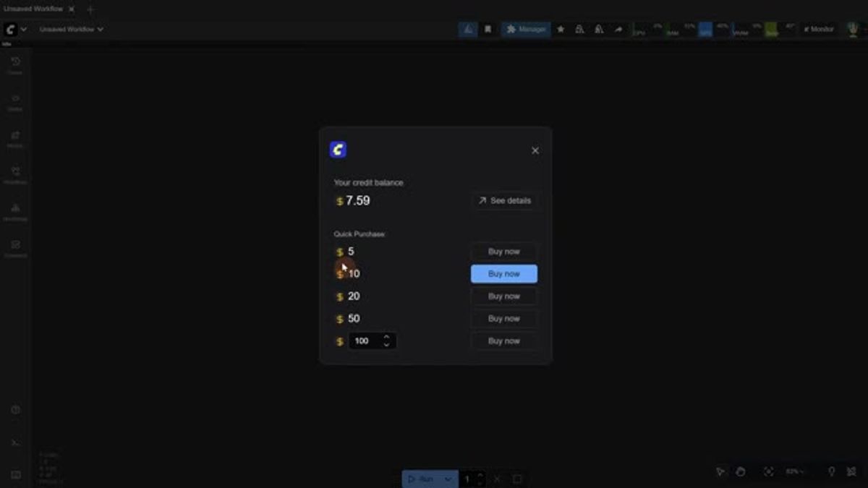Screen dimensions: 868x488
Task: Choose the select cursor mode icon
Action: (720, 471)
